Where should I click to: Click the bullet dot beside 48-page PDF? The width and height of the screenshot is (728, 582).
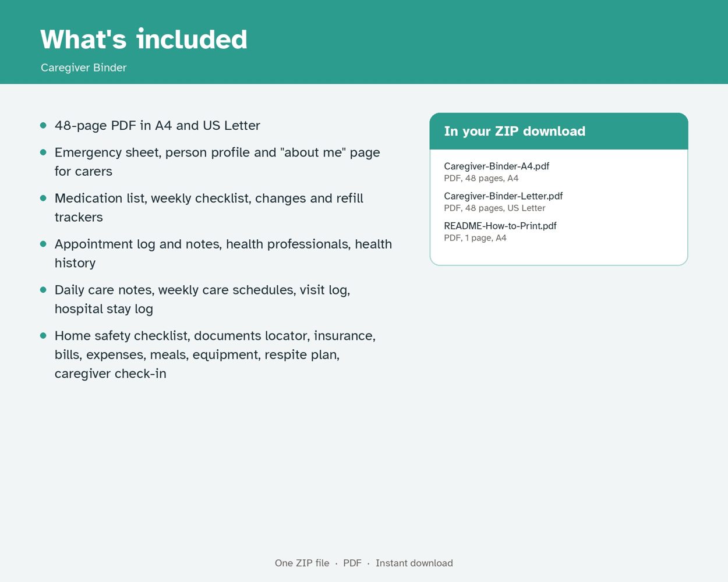(x=43, y=125)
